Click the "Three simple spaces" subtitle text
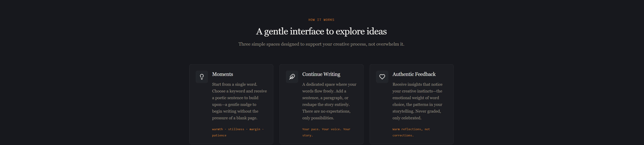Viewport: 644px width, 145px height. point(321,44)
